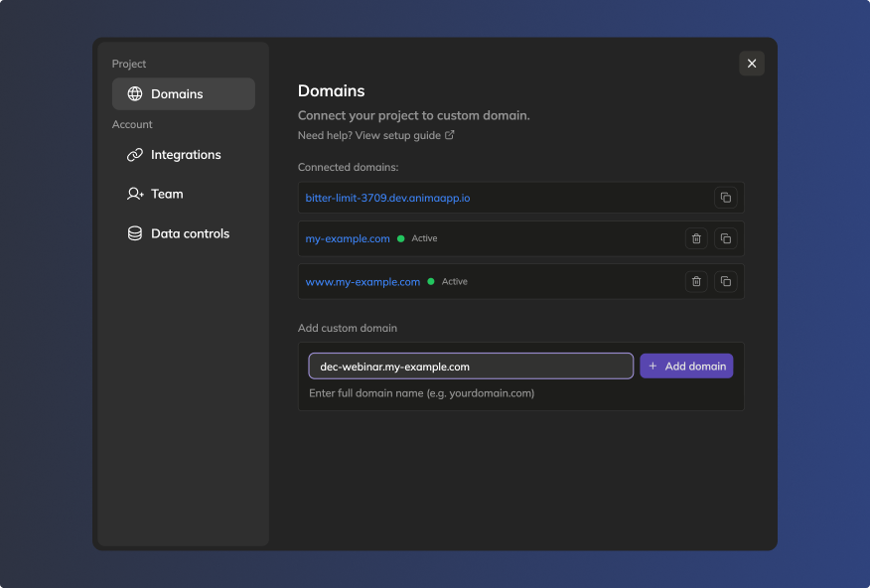Click the 'Connected domains:' label
The image size is (870, 588).
click(x=348, y=167)
